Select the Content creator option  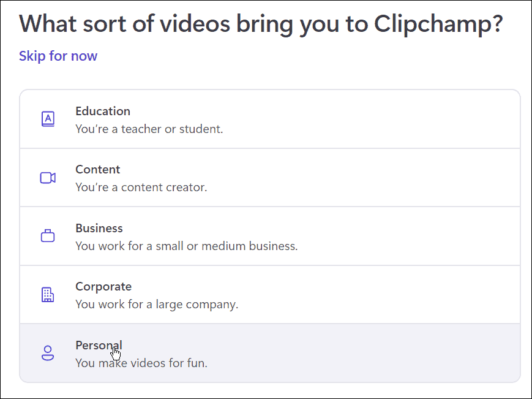269,178
